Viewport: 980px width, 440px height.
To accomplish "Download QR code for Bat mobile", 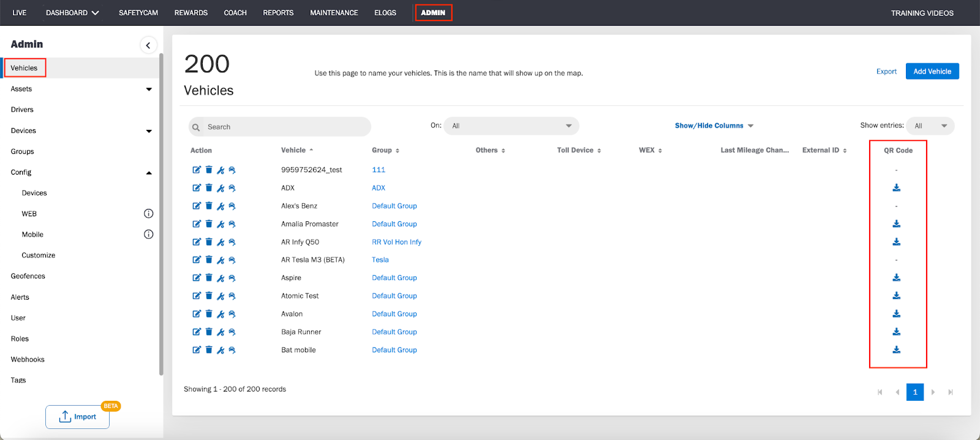I will [x=896, y=349].
